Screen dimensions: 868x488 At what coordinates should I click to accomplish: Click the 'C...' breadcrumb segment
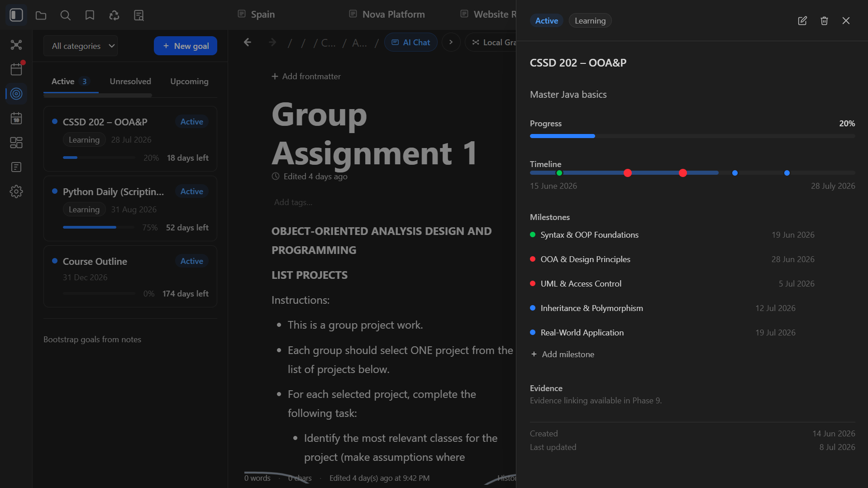point(328,43)
